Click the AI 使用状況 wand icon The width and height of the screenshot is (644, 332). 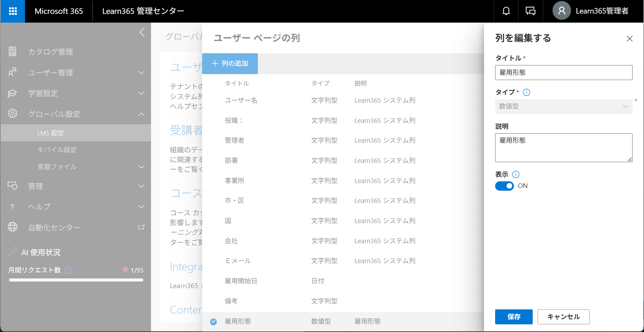[13, 251]
